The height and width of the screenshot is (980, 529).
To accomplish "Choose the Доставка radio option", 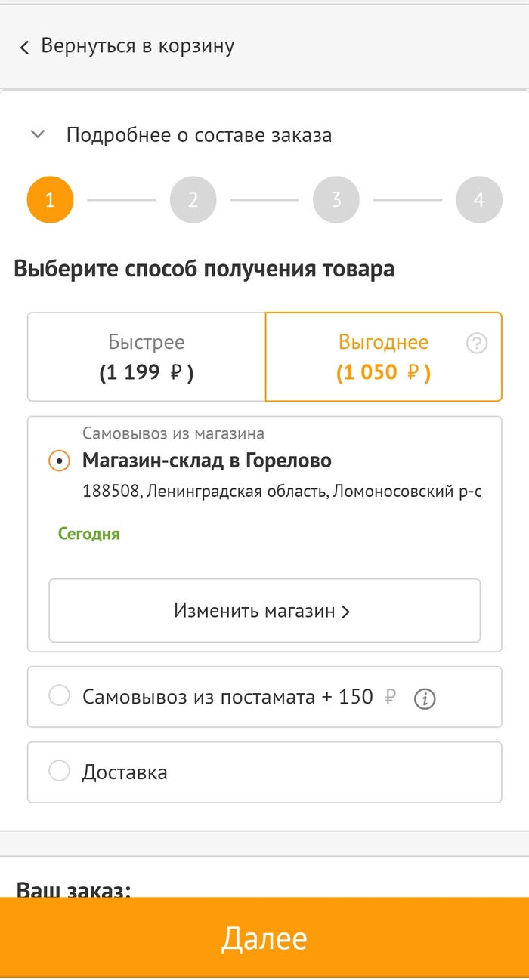I will tap(59, 772).
